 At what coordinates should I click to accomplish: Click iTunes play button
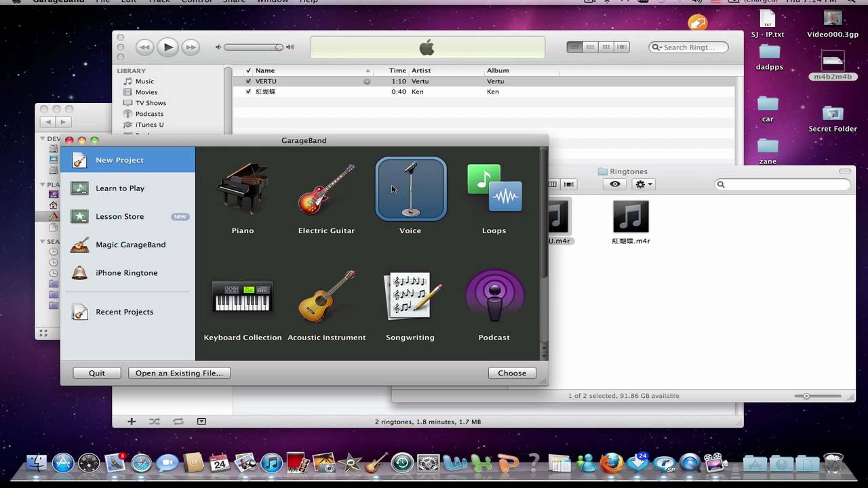point(167,47)
